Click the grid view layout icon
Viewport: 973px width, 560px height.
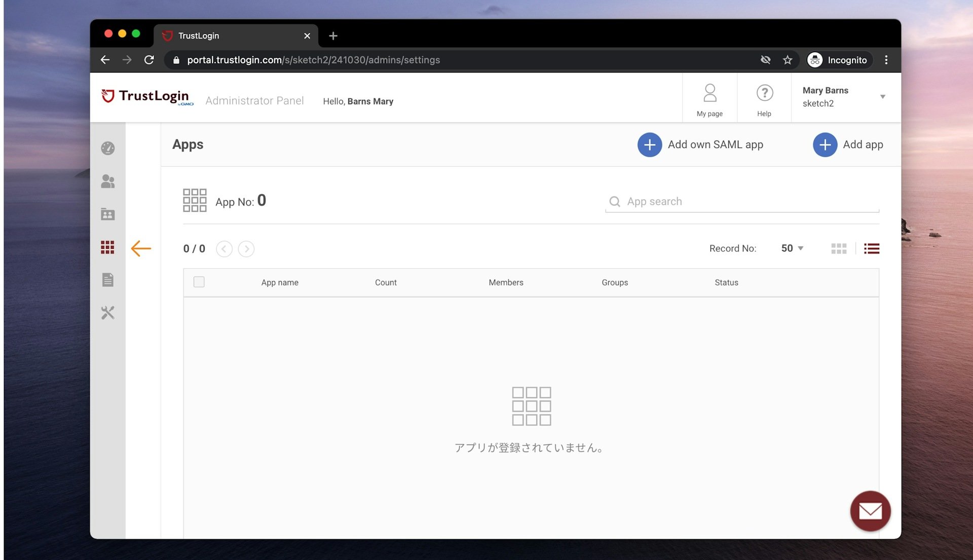(x=839, y=248)
